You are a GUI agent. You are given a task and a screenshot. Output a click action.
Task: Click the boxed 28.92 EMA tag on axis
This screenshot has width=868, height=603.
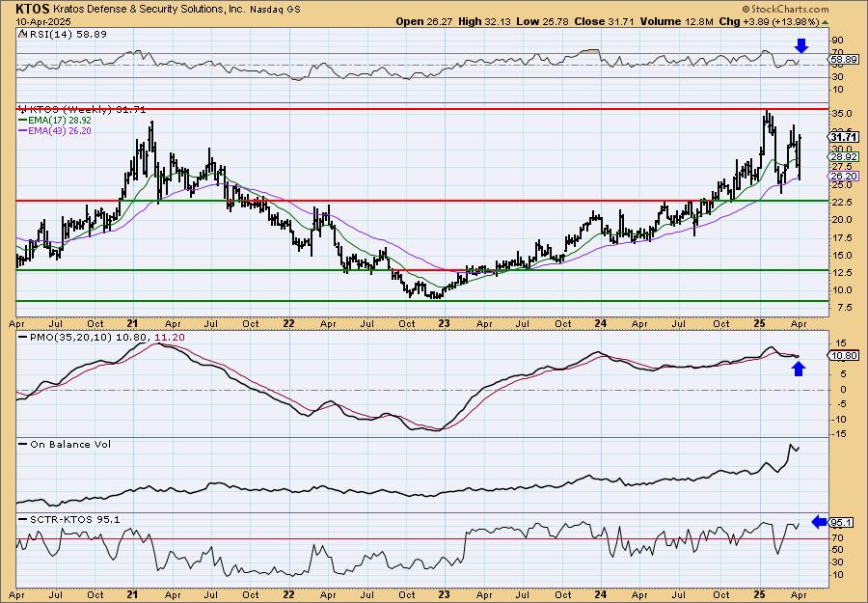point(845,157)
